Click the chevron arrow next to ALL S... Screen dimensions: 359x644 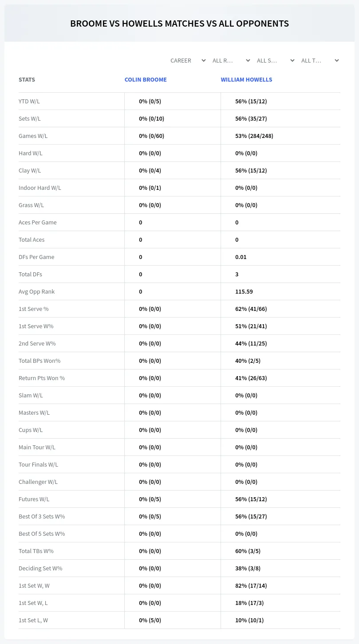click(x=292, y=60)
